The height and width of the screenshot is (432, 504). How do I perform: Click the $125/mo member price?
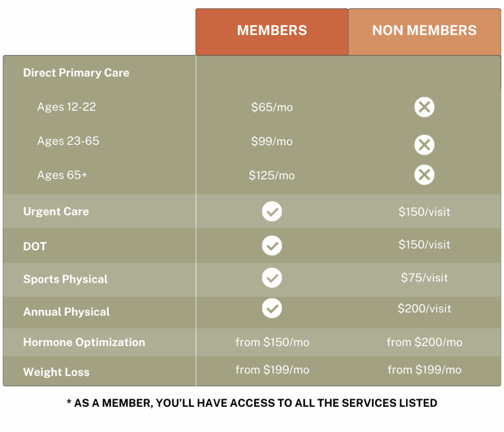[272, 175]
